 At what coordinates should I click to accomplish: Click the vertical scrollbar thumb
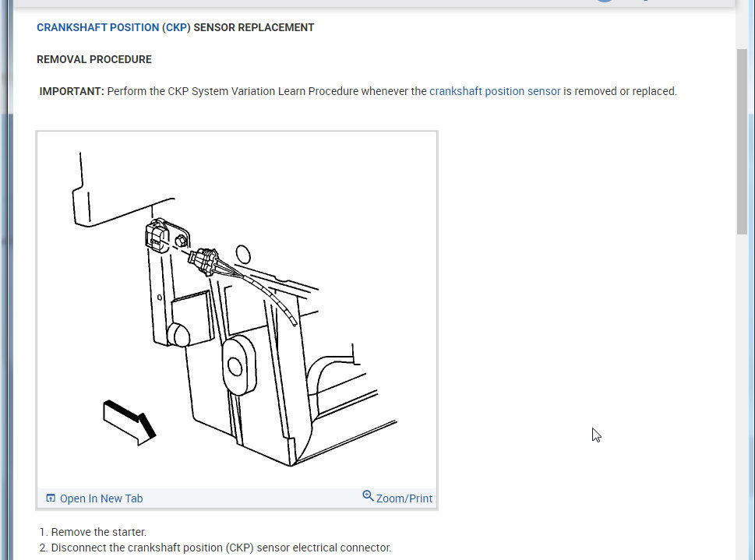click(742, 142)
